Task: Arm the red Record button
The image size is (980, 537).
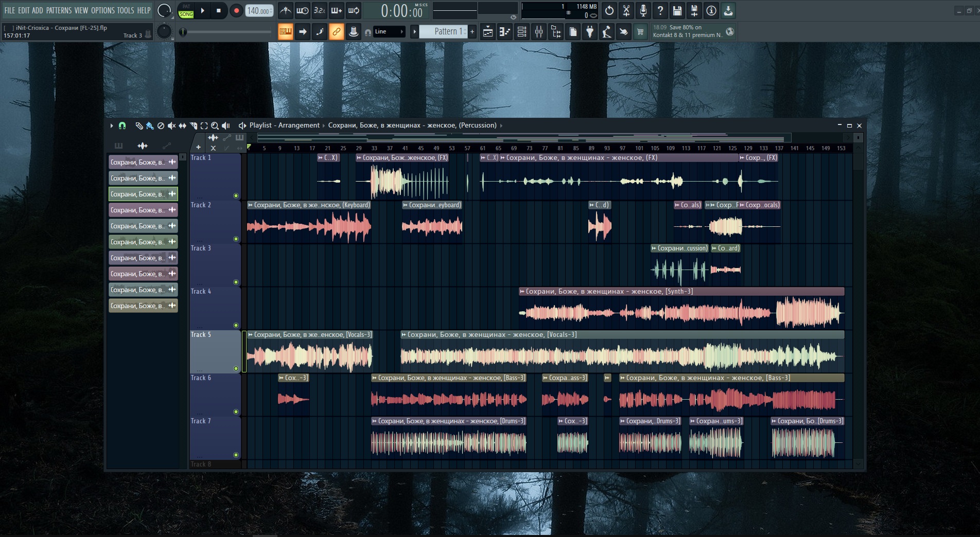Action: (x=236, y=10)
